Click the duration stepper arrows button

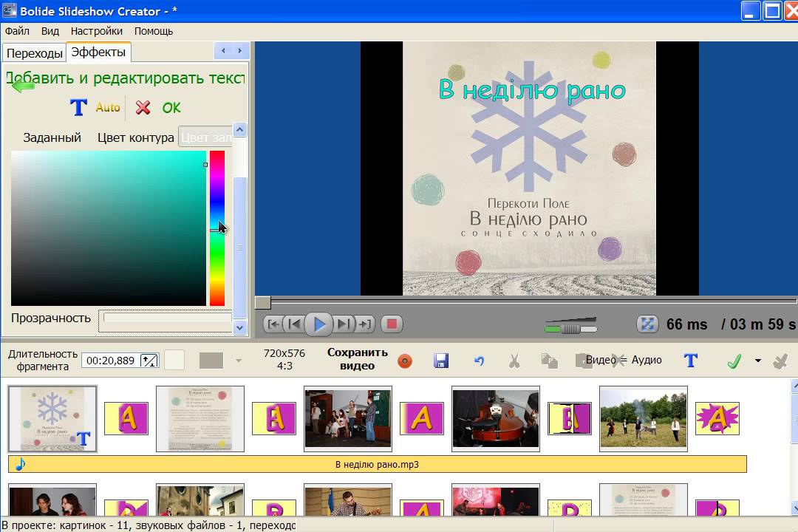click(x=149, y=361)
